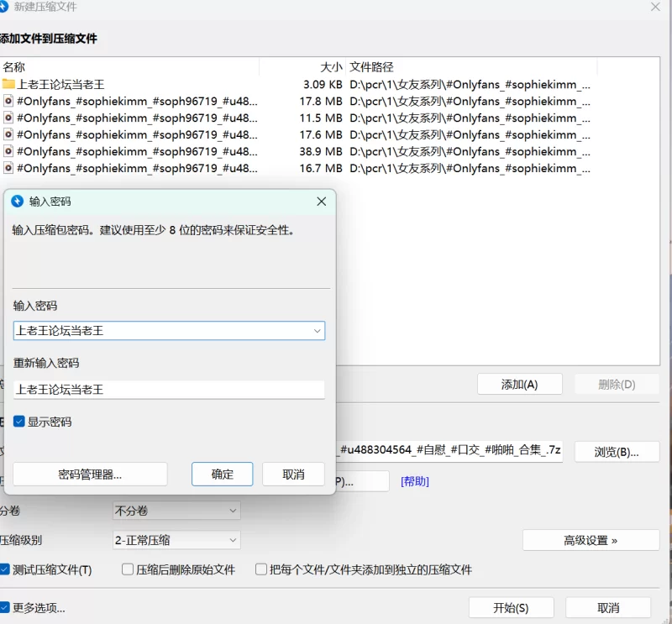The width and height of the screenshot is (672, 624).
Task: Click the file icon of the 38.9 MB item
Action: 8,151
